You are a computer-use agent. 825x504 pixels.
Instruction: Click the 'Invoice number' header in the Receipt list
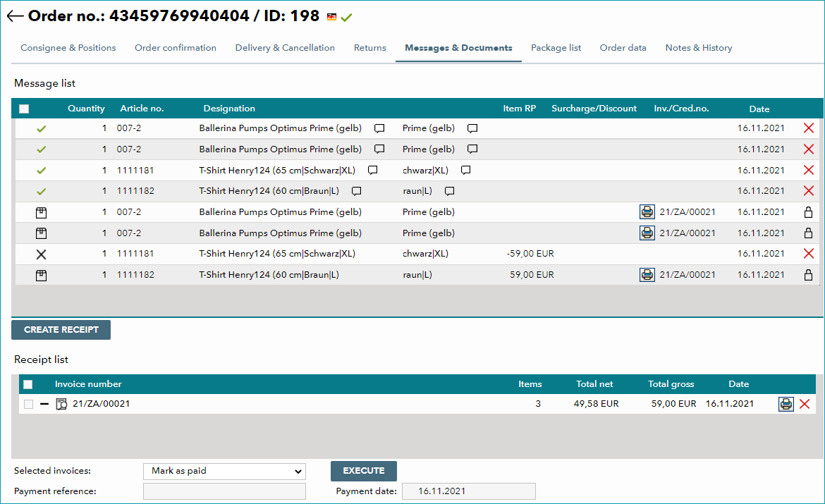(x=88, y=384)
